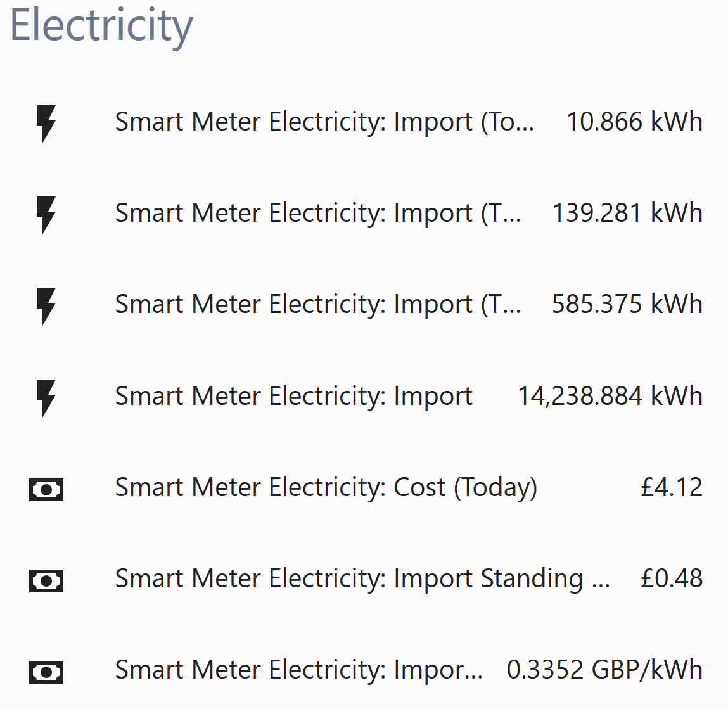Image resolution: width=728 pixels, height=709 pixels.
Task: Click the Smart Meter Electricity: Import row
Action: click(293, 397)
